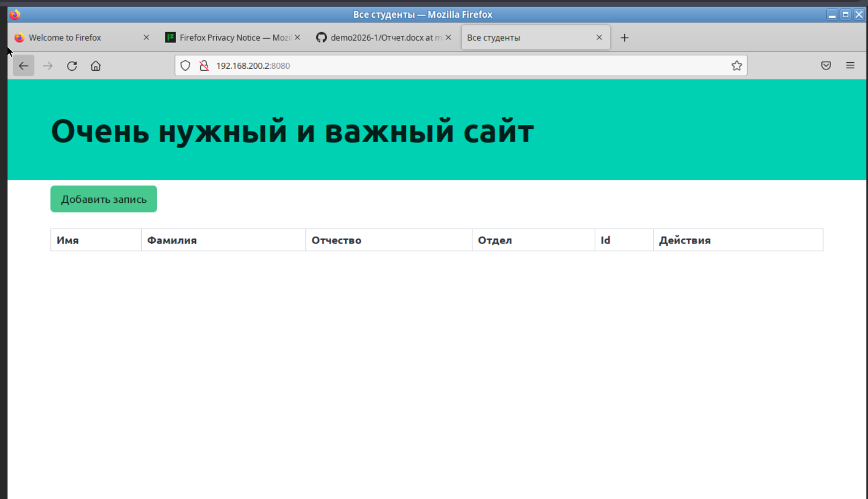Open the Firefox hamburger menu

850,66
